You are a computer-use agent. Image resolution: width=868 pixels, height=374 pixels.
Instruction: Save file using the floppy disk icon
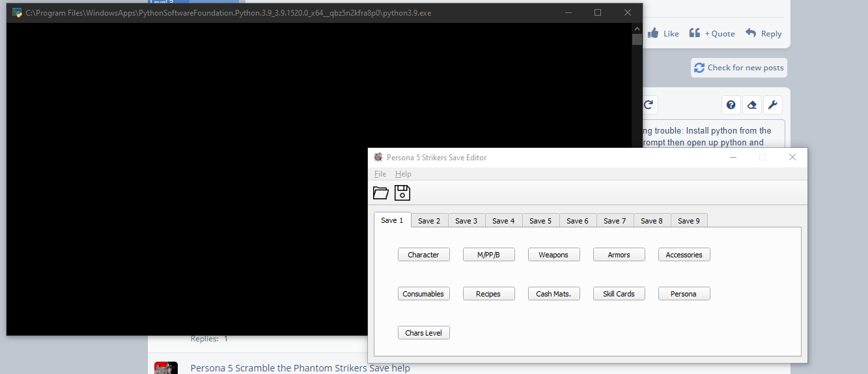pyautogui.click(x=402, y=192)
